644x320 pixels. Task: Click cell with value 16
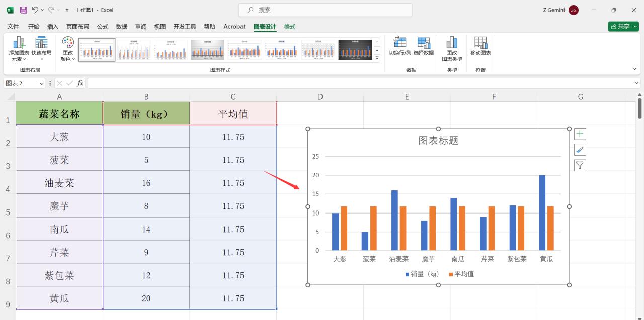[146, 183]
